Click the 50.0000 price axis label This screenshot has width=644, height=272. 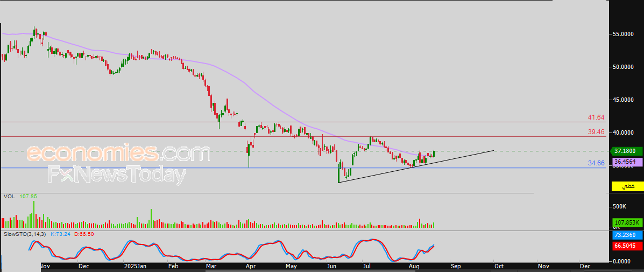(622, 67)
